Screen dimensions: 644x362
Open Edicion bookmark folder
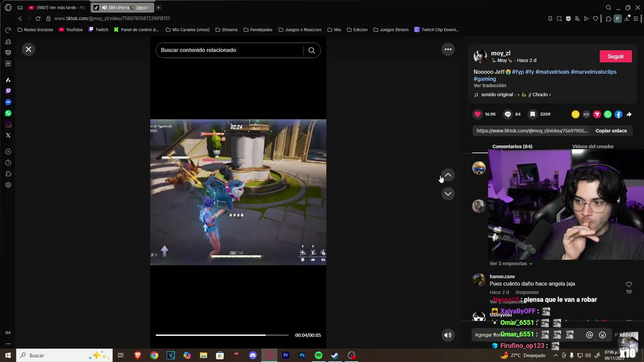[357, 30]
